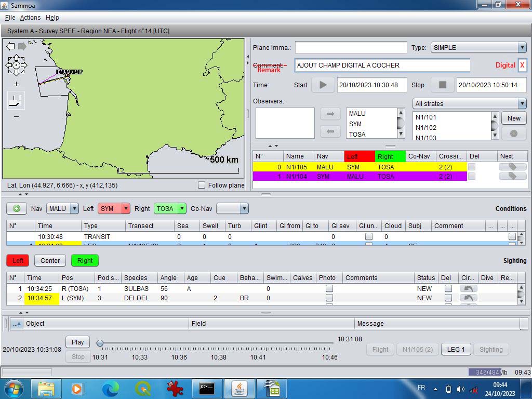Click the Stop square button
Viewport: 532px width, 399px height.
pos(443,85)
